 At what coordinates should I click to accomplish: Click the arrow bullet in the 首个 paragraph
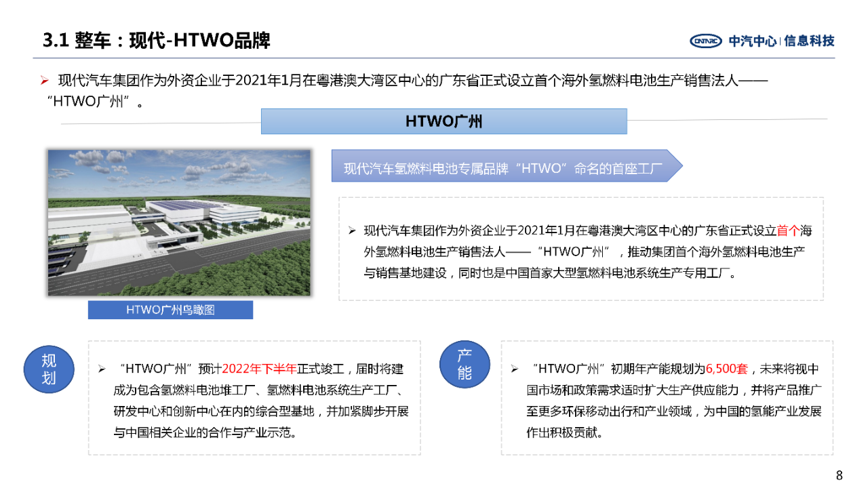coord(352,231)
